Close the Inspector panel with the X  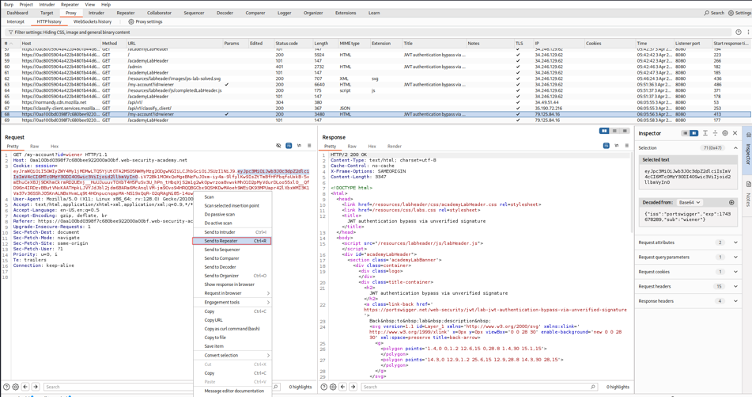pyautogui.click(x=735, y=133)
